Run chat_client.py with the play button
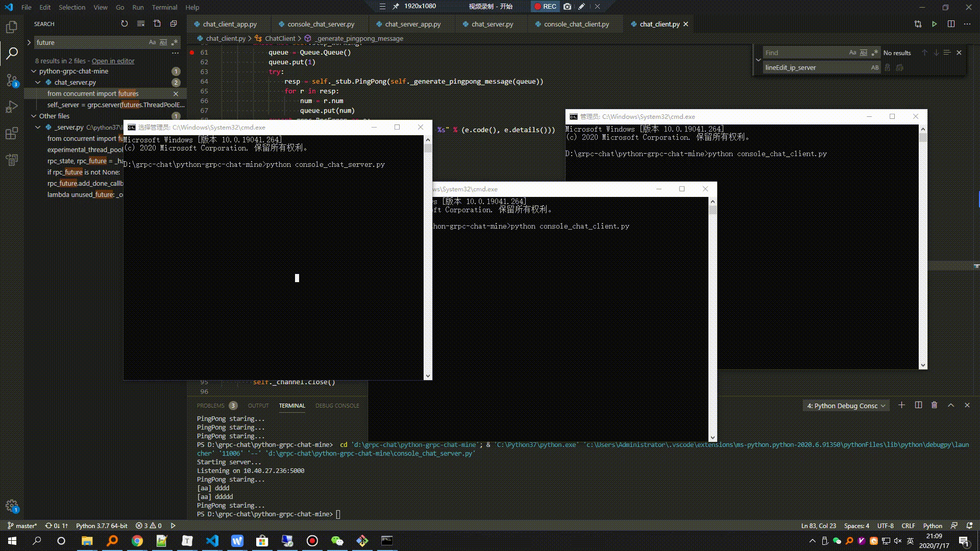Image resolution: width=980 pixels, height=551 pixels. (x=935, y=24)
